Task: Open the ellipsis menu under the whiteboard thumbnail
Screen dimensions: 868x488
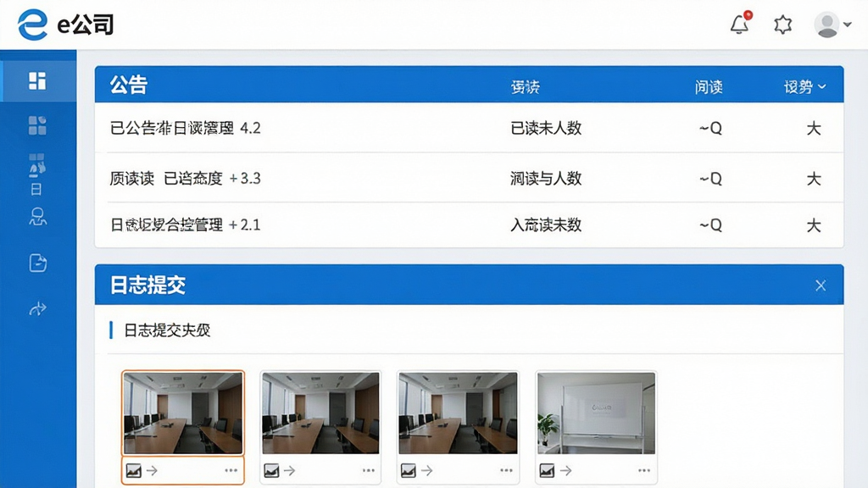Action: tap(644, 470)
